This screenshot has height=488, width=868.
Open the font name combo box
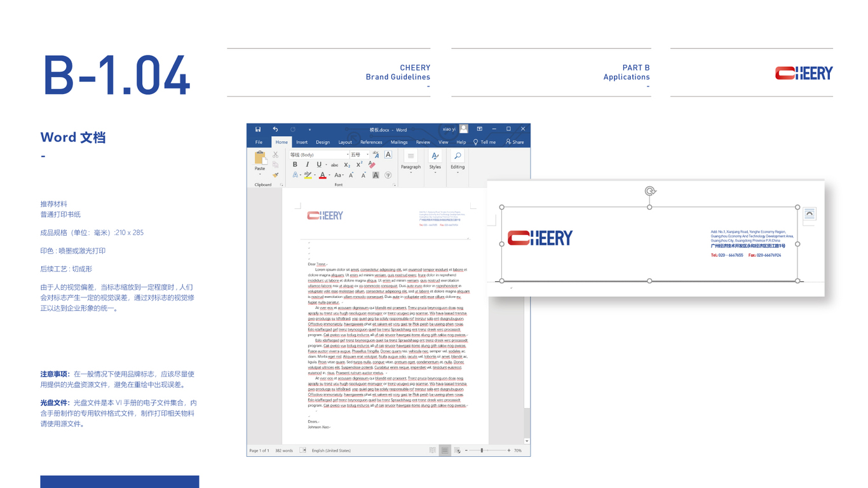coord(319,154)
